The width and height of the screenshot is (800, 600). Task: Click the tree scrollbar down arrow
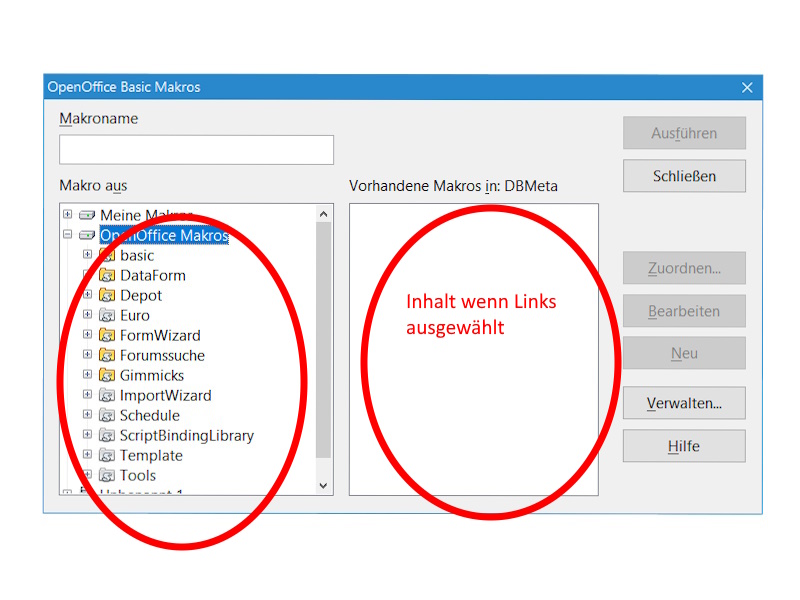tap(323, 485)
